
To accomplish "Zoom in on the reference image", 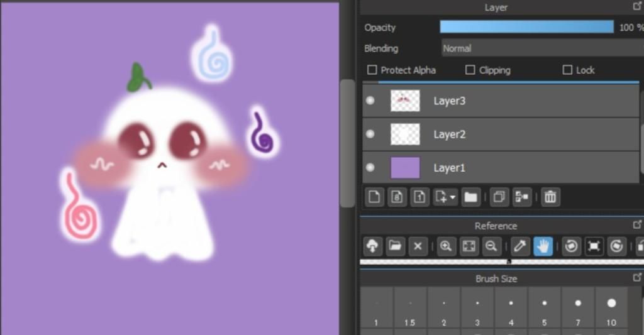I will 446,246.
